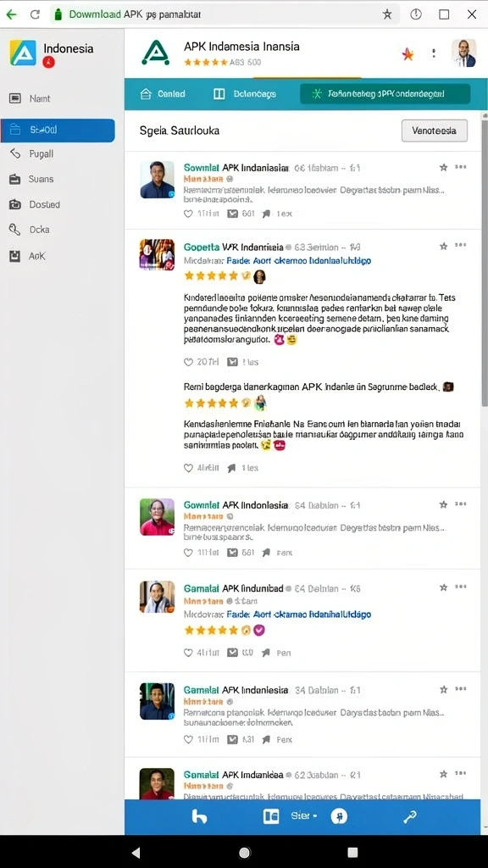Favorite the Gowntlal APK Iindonlasia post star

tap(443, 504)
